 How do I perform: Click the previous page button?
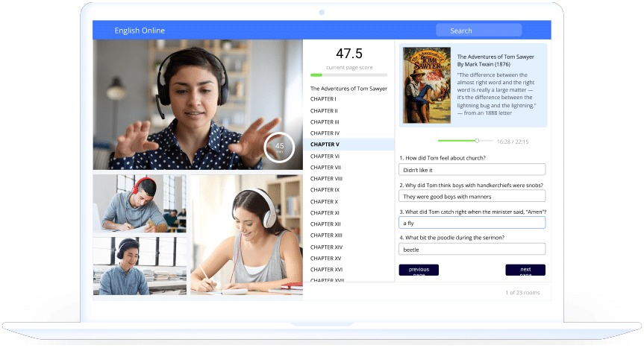pyautogui.click(x=419, y=270)
